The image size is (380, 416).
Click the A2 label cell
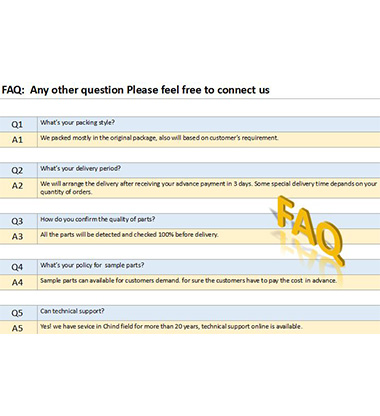(18, 188)
